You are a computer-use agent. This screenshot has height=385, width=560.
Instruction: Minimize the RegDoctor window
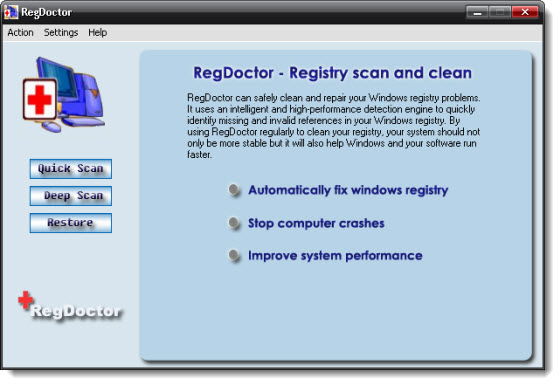[478, 12]
